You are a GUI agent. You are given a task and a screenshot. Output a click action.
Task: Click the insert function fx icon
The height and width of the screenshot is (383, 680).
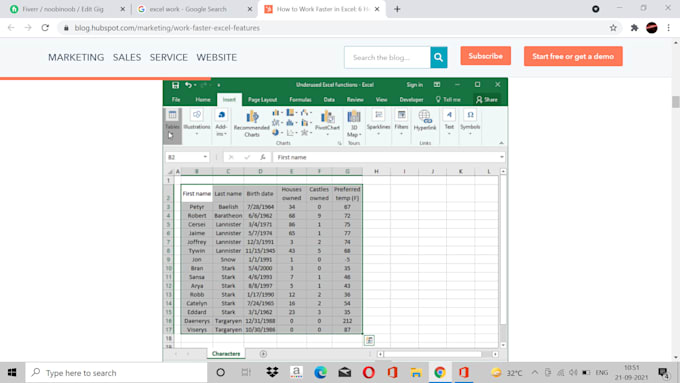coord(262,157)
